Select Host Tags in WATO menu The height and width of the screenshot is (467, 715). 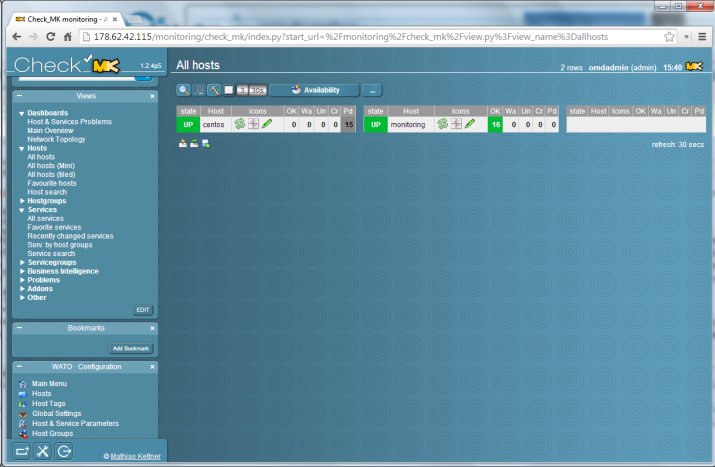49,404
